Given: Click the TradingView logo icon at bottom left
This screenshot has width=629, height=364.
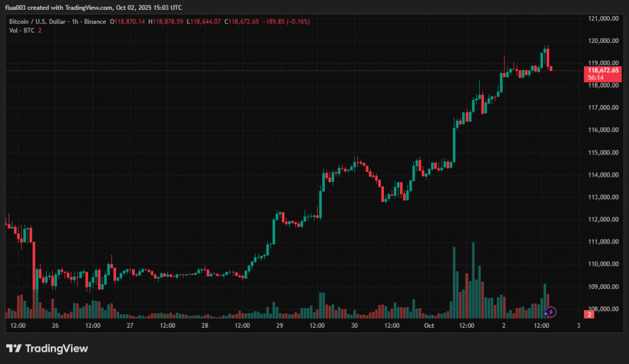Looking at the screenshot, I should (14, 349).
